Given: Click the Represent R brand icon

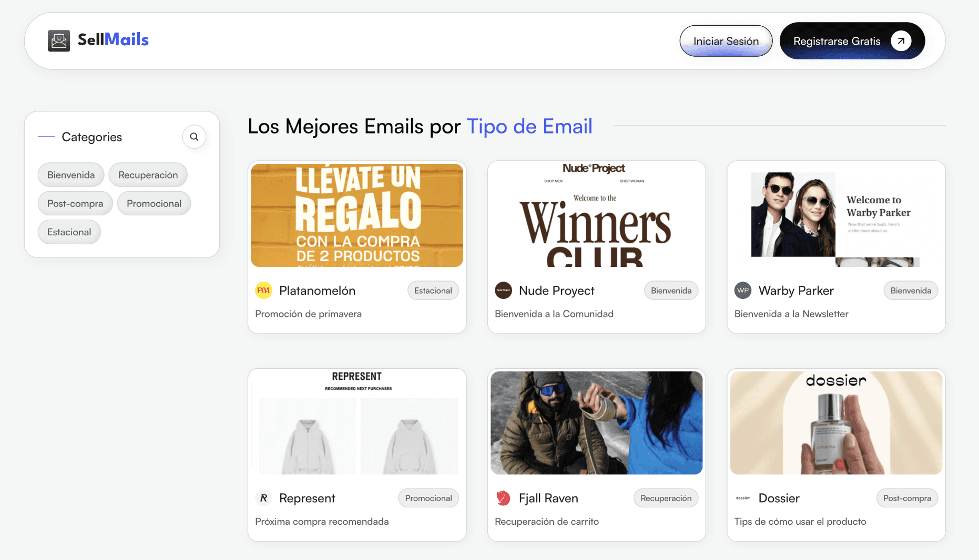Looking at the screenshot, I should click(x=263, y=498).
